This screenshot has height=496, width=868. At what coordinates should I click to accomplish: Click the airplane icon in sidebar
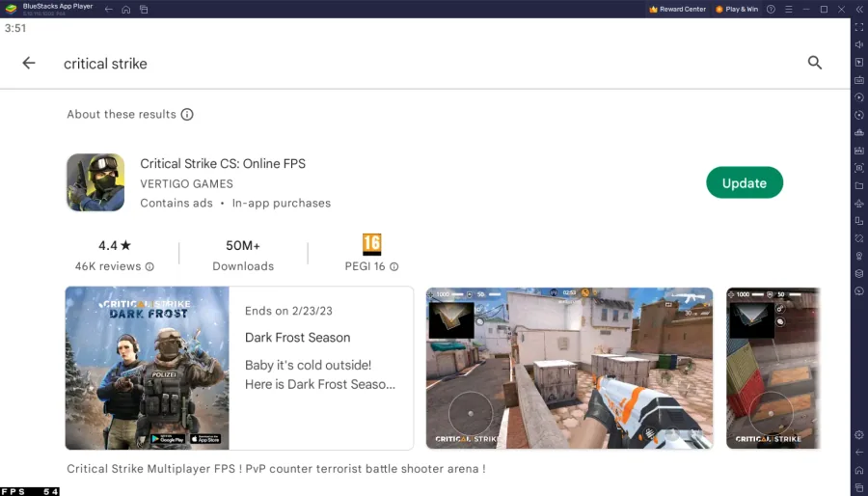pyautogui.click(x=859, y=204)
